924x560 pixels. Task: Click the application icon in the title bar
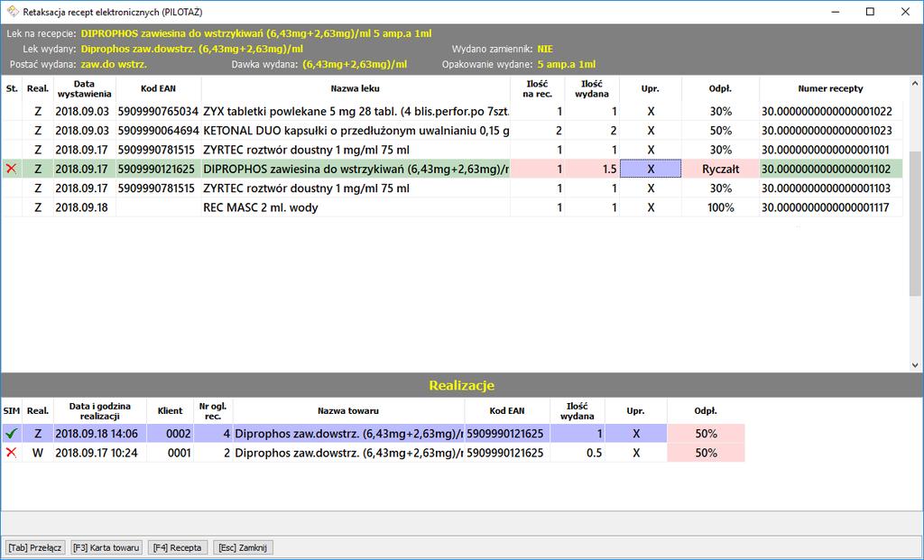(13, 12)
